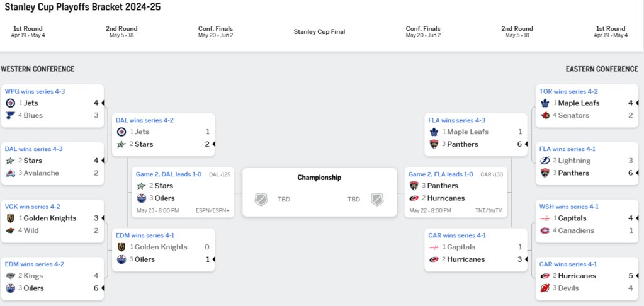
Task: Click the Jets logo in first round
Action: (10, 103)
